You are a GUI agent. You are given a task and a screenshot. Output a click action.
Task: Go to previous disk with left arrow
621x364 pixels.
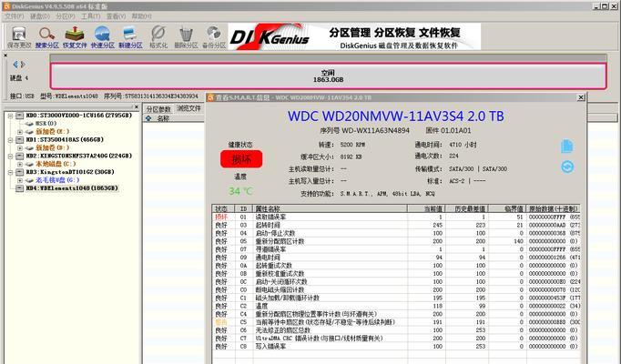click(15, 64)
